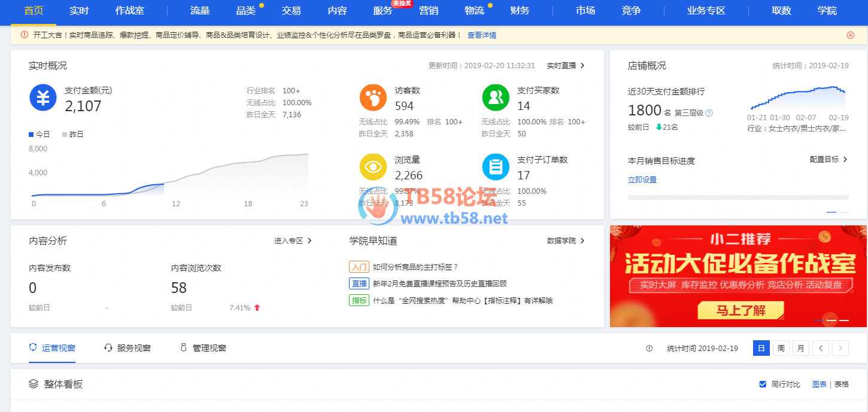Switch to the 服务视窗 tab
The height and width of the screenshot is (412, 868).
(x=128, y=348)
